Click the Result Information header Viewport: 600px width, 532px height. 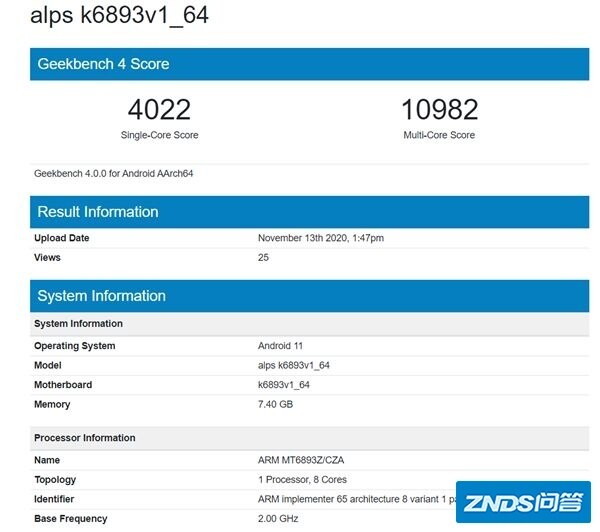point(309,212)
